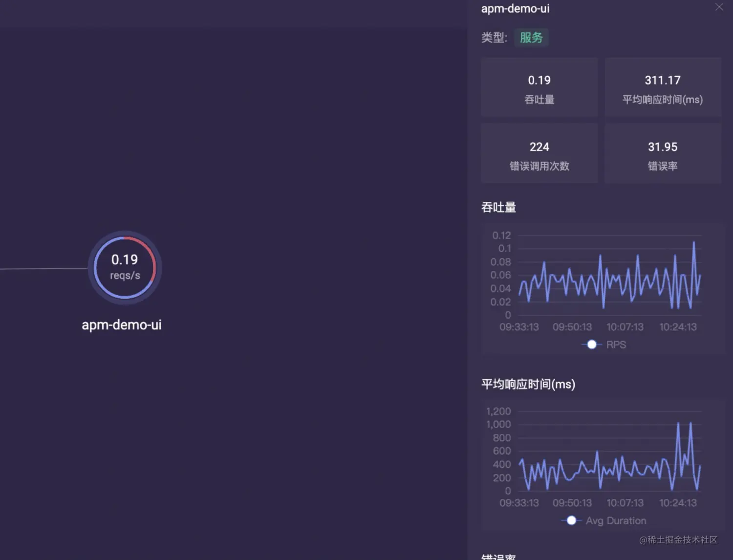
Task: Click the apm-demo-ui panel title
Action: 515,8
